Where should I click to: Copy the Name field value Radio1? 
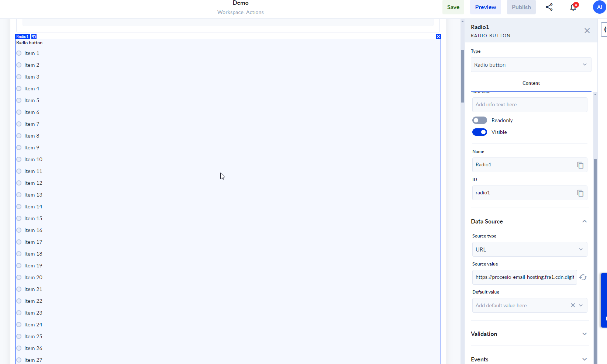pyautogui.click(x=580, y=165)
